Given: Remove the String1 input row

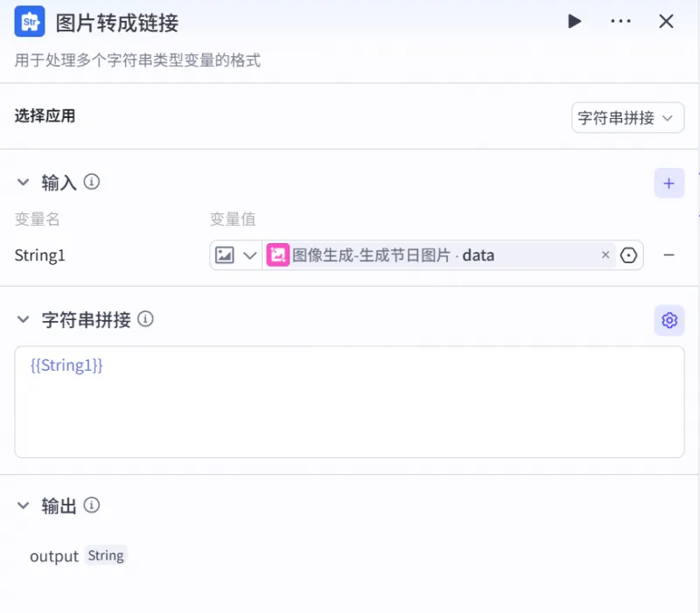Looking at the screenshot, I should (668, 255).
